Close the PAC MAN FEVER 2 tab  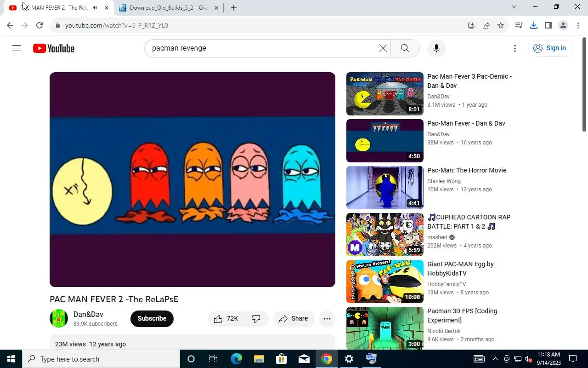pyautogui.click(x=107, y=8)
